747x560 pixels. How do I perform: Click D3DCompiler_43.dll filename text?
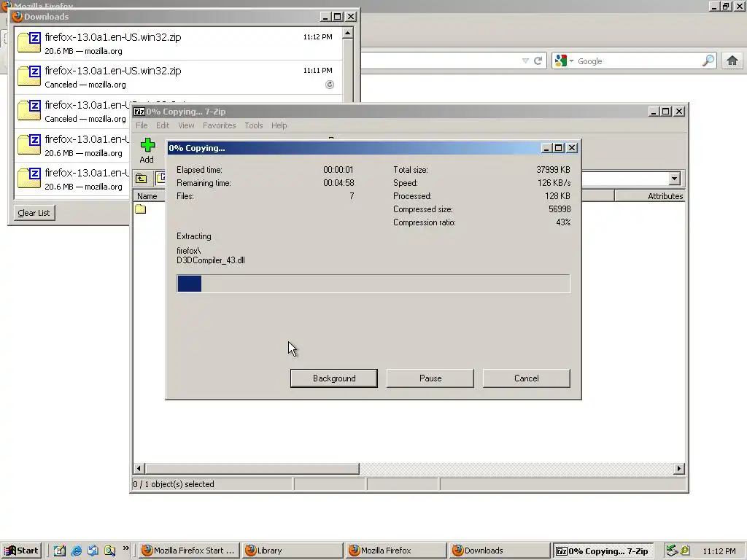[x=211, y=260]
